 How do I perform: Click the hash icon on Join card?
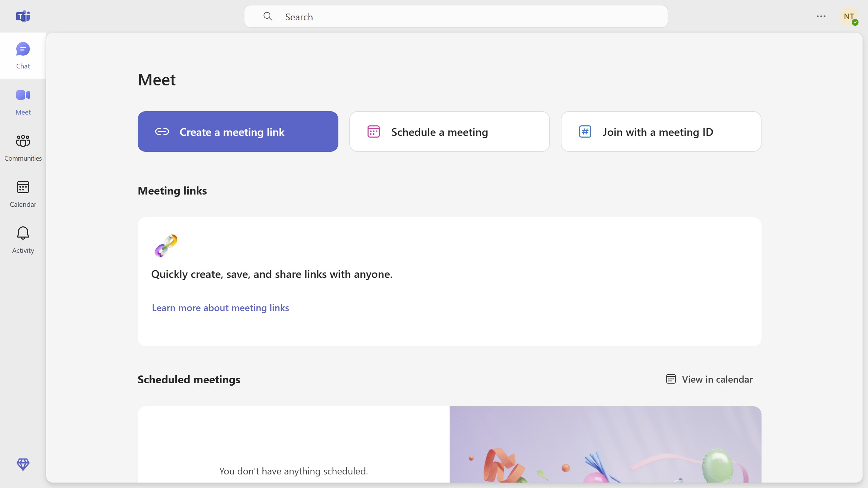pos(585,131)
